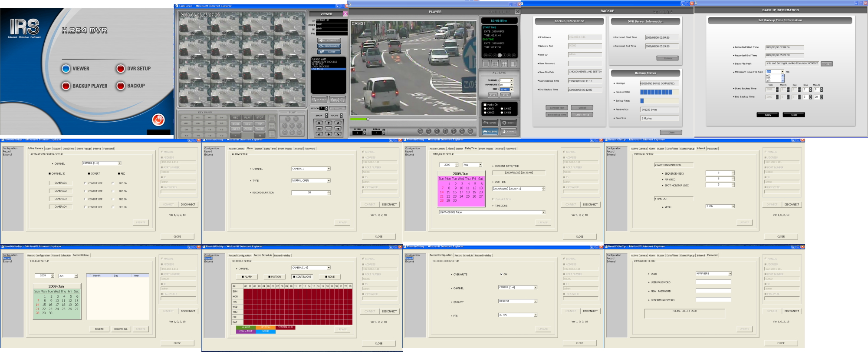
Task: Click NEW PASSWORD field in Password Setup
Action: coord(713,291)
